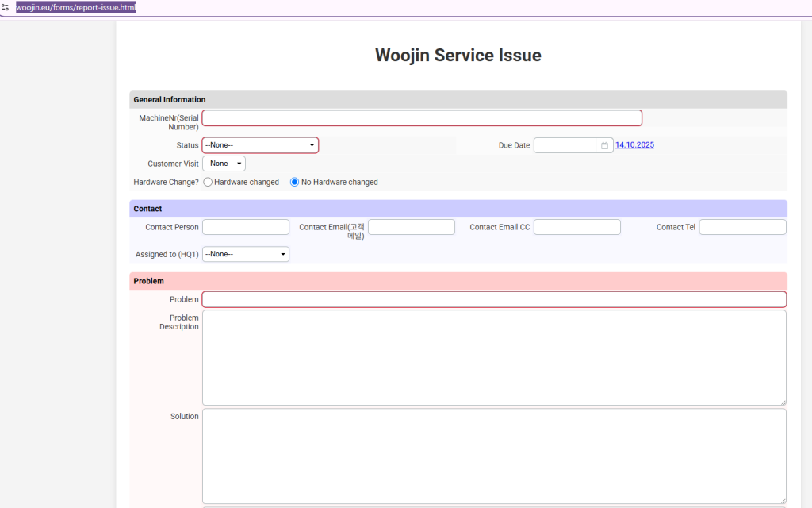Click the 14.10.2025 date link

(634, 145)
